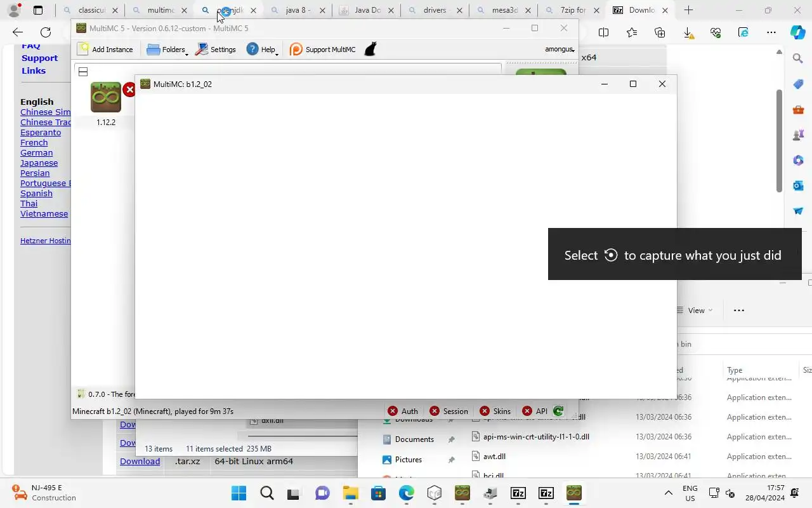This screenshot has width=812, height=508.
Task: Open Edge Downloads panel
Action: point(688,32)
